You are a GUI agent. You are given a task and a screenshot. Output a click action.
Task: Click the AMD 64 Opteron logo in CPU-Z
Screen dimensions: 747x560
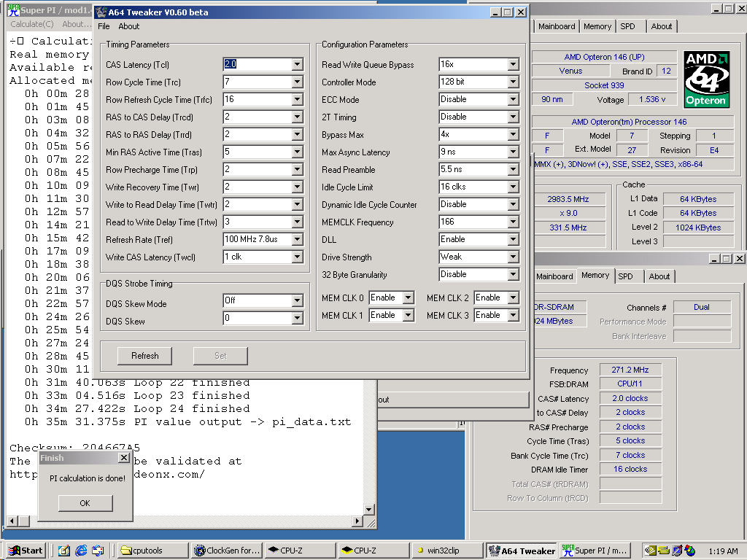(706, 79)
